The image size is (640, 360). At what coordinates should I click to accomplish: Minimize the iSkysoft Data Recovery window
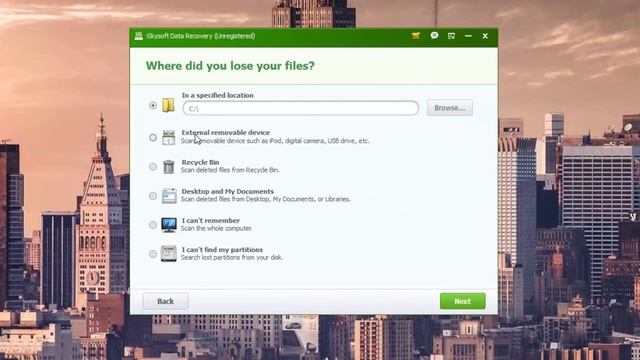click(468, 36)
